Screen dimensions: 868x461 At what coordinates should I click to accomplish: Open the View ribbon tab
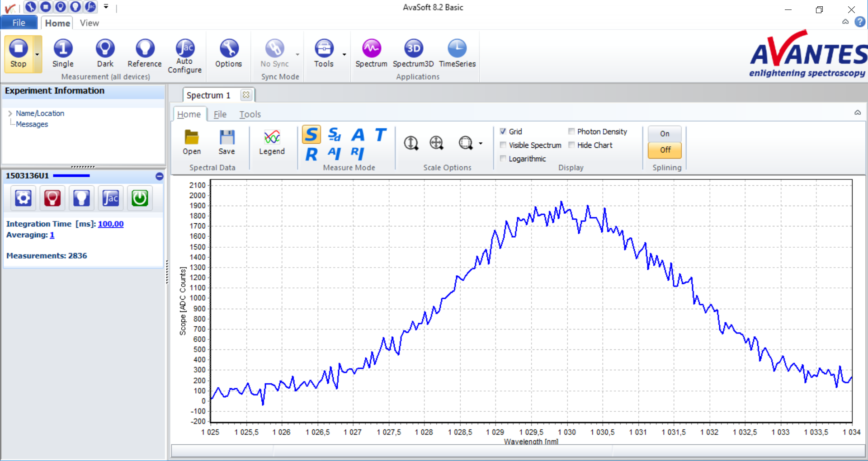click(x=89, y=23)
